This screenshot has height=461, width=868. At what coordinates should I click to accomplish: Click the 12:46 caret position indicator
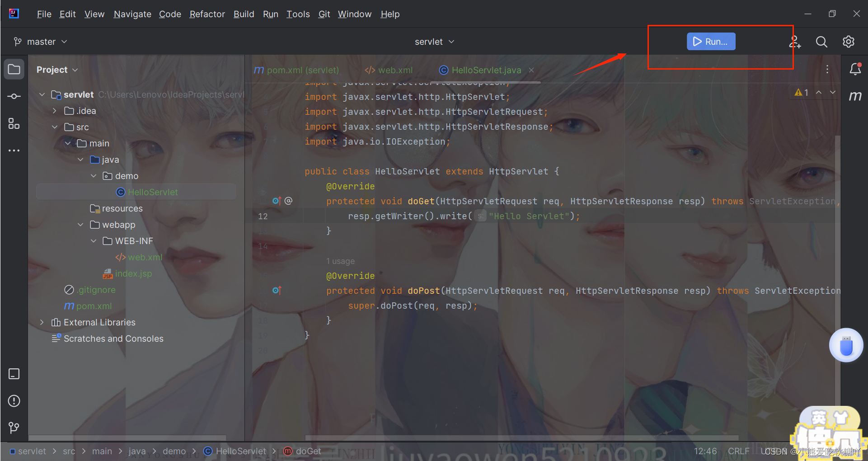coord(705,451)
